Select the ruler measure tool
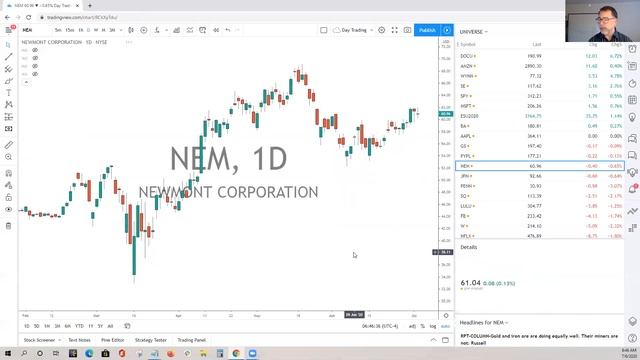This screenshot has height=360, width=640. (x=8, y=145)
